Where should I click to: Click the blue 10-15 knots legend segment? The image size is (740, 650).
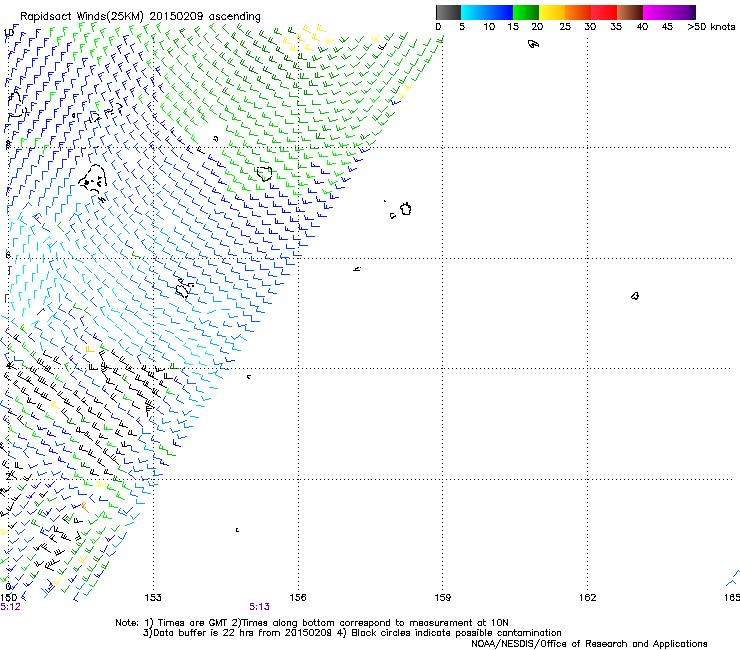pyautogui.click(x=500, y=12)
